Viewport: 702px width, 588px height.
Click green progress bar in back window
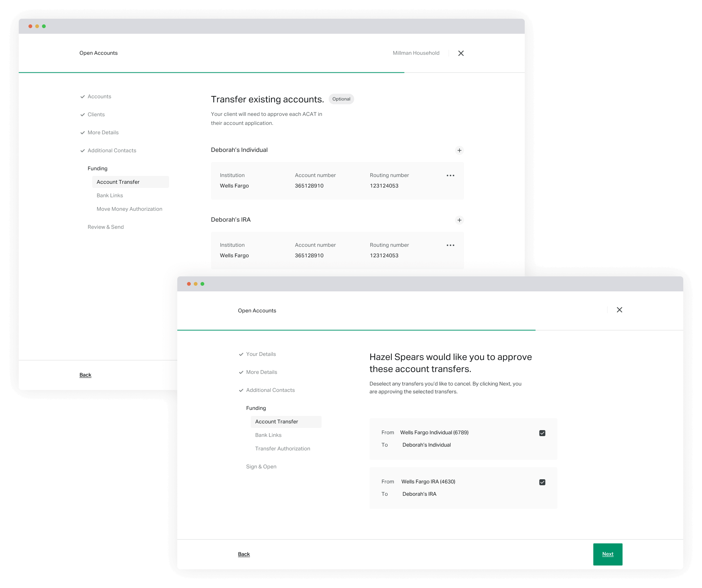tap(211, 72)
